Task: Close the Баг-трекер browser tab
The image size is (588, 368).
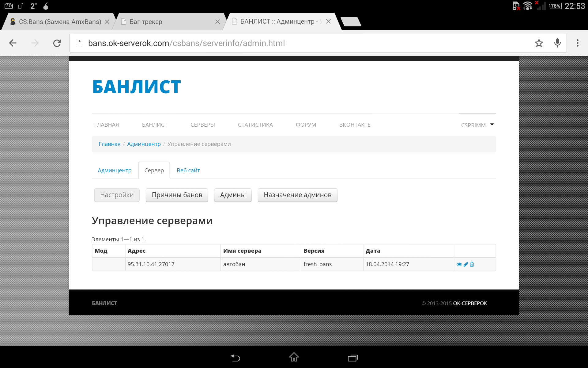Action: click(x=217, y=22)
